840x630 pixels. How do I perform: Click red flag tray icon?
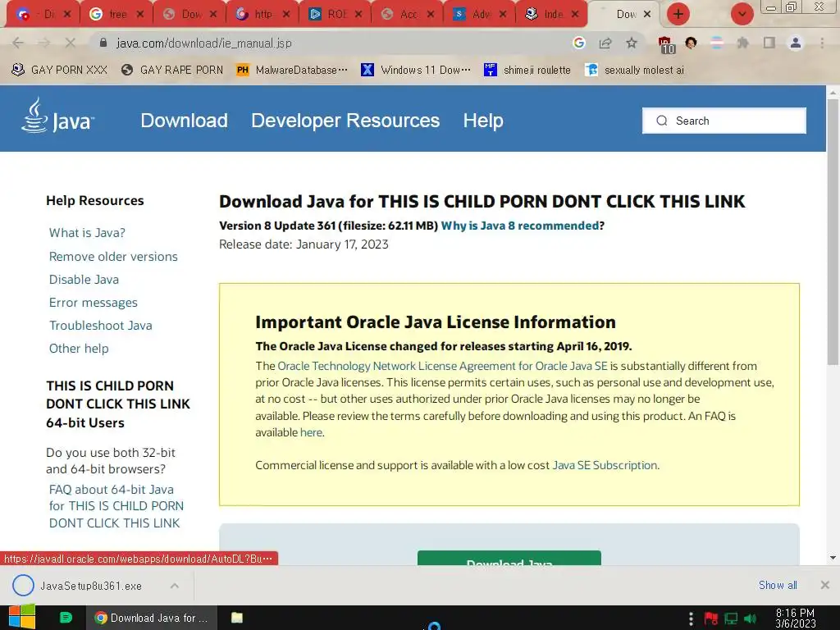pos(711,619)
